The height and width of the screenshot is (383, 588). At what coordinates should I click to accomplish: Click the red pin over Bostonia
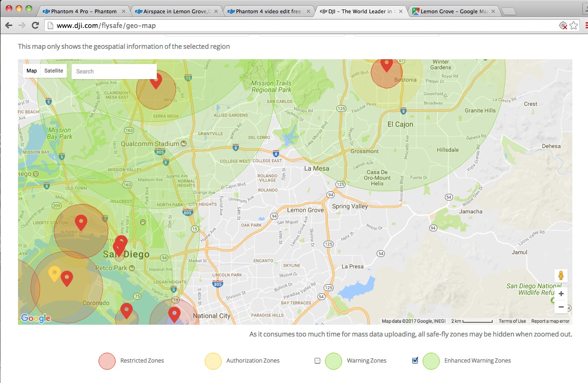tap(387, 64)
